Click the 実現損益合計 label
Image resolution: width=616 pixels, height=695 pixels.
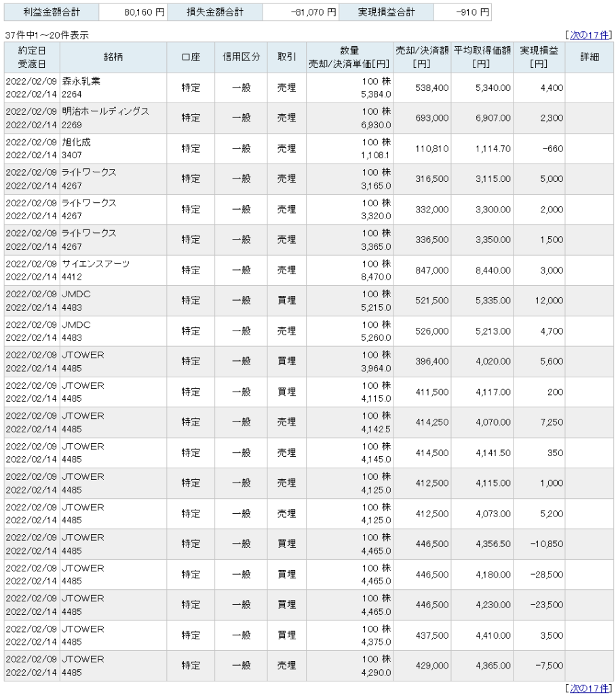click(386, 12)
